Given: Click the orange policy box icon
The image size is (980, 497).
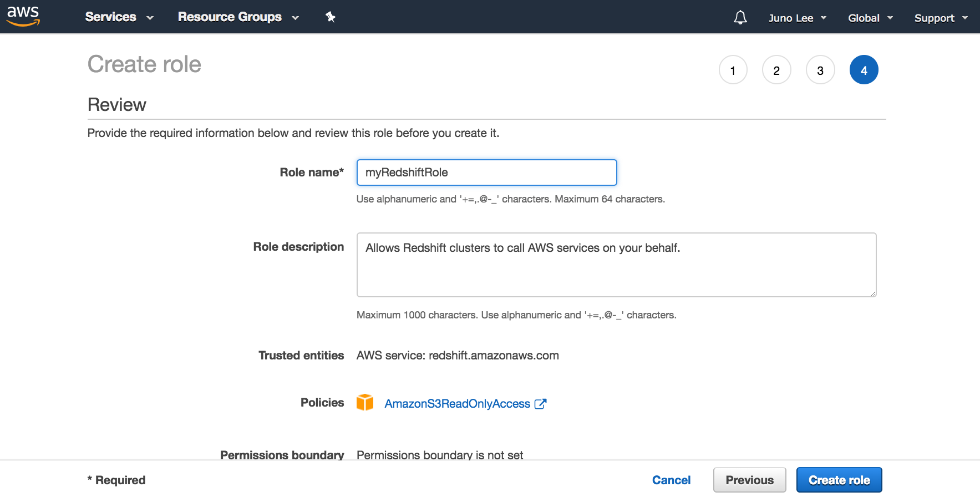Looking at the screenshot, I should point(365,402).
